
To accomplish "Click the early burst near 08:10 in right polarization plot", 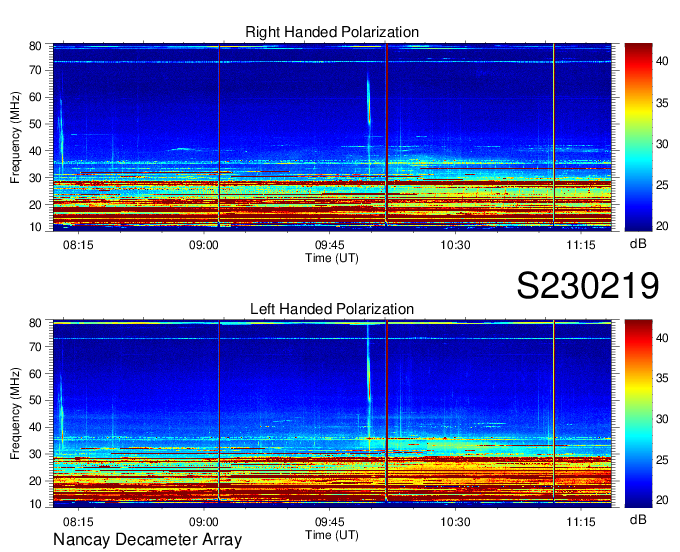I will 61,132.
